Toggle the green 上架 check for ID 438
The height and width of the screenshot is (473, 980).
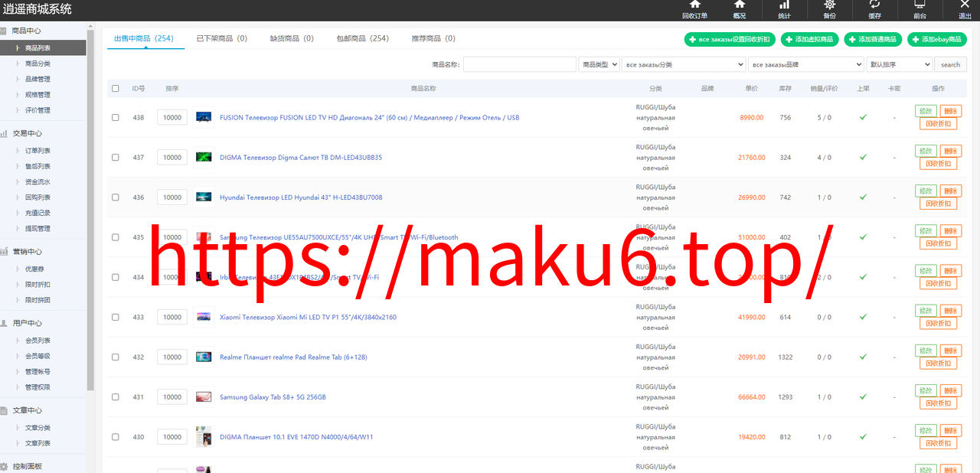(863, 117)
